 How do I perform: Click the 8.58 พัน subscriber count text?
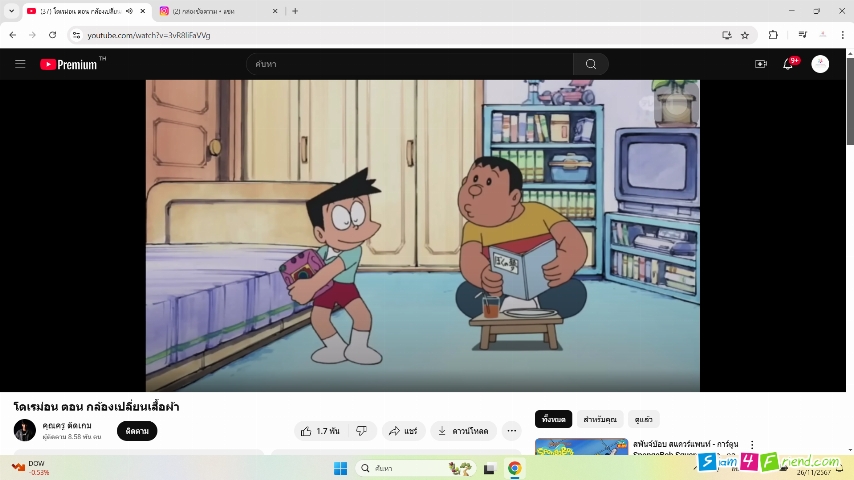(72, 437)
